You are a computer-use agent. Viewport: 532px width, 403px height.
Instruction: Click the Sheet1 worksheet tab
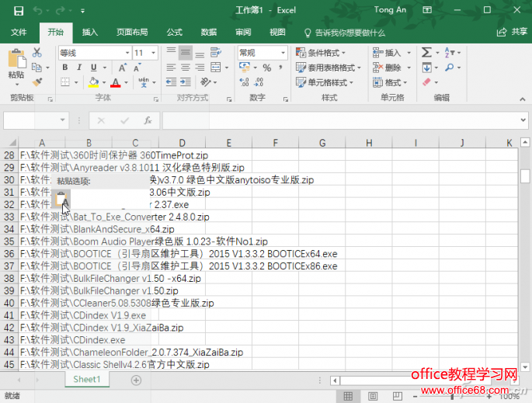click(x=87, y=380)
